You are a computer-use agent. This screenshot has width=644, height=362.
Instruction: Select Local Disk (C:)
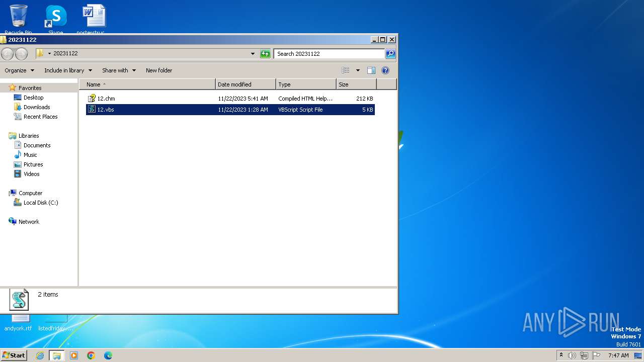40,203
